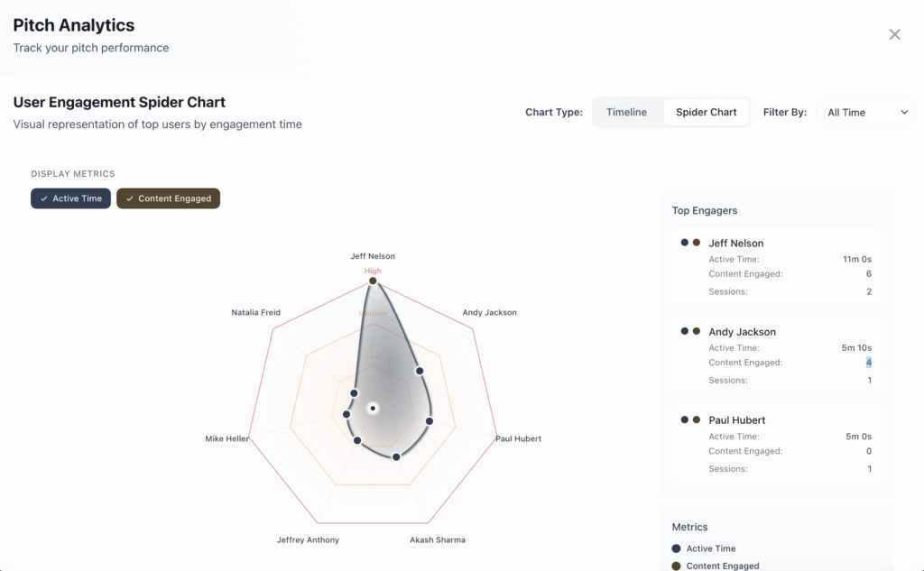Close the Pitch Analytics panel
Screen dimensions: 924x571
894,34
